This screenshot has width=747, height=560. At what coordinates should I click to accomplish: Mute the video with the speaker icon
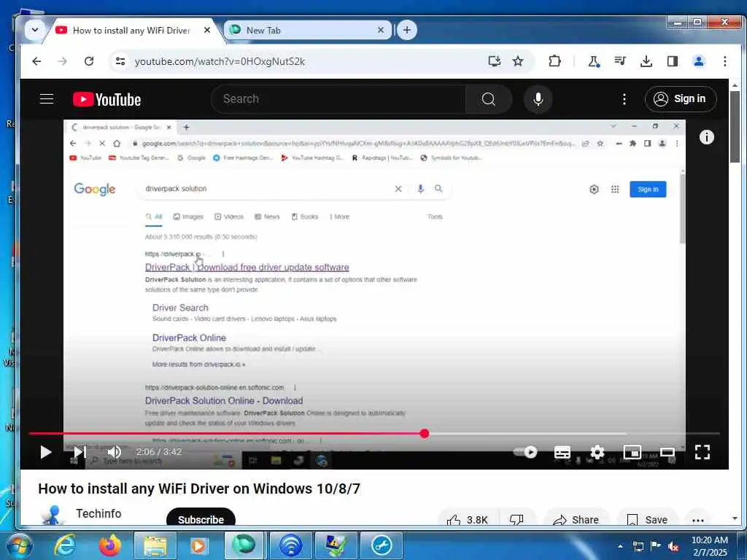115,452
